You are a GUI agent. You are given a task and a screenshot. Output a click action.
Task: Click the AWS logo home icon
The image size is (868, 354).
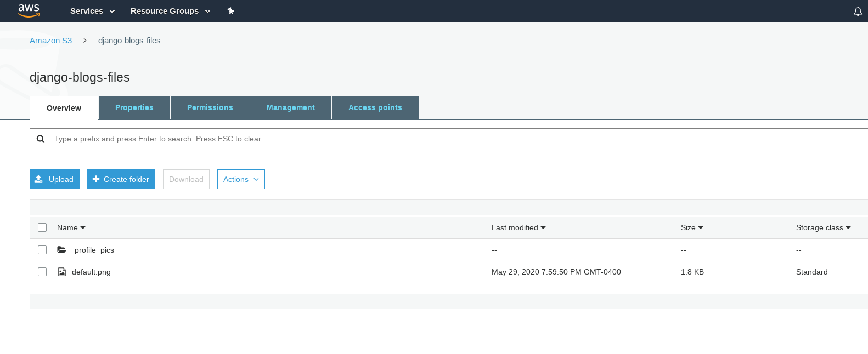[x=29, y=10]
